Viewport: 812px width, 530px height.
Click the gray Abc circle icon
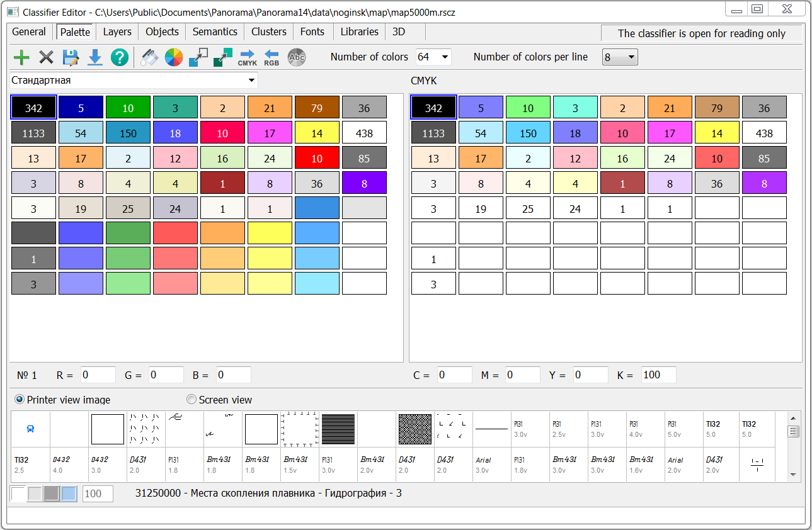[x=296, y=58]
